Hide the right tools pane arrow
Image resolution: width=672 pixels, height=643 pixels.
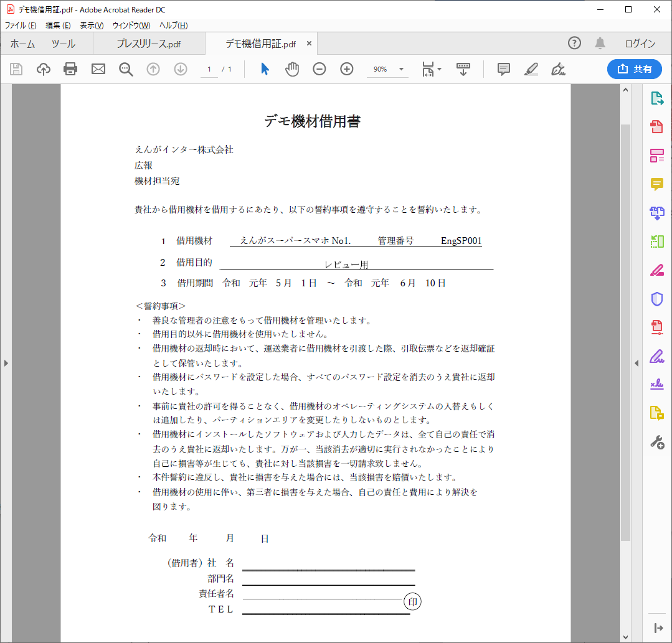[637, 364]
